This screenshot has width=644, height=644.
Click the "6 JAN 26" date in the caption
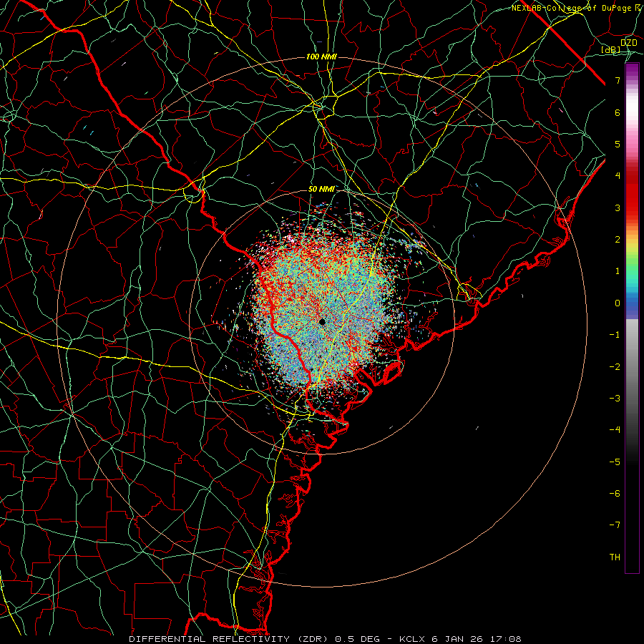(x=457, y=639)
